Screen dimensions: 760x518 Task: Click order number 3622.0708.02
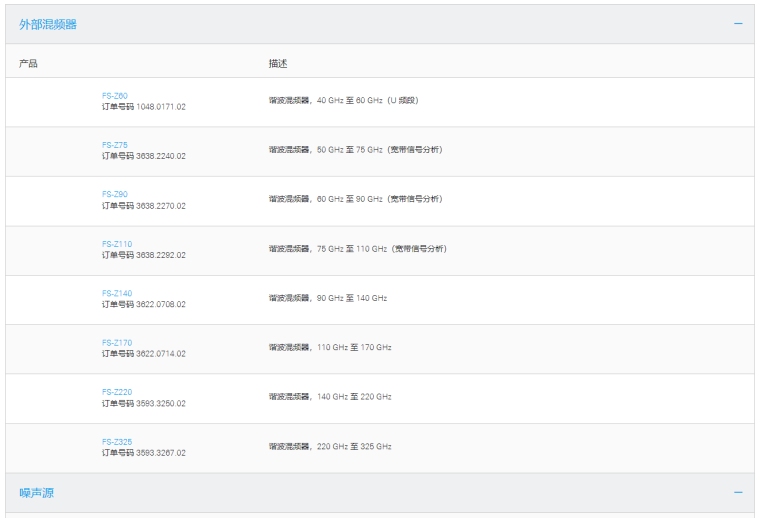pyautogui.click(x=143, y=304)
